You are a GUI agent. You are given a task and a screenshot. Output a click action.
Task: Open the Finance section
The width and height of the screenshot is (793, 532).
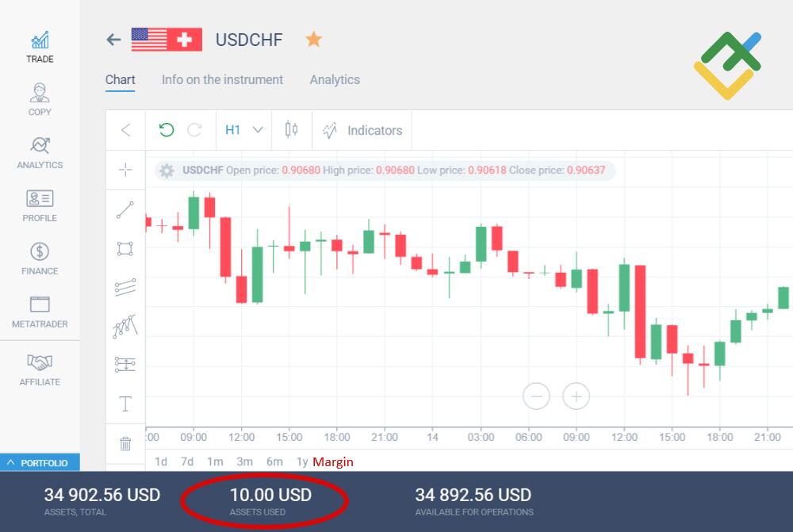point(40,258)
